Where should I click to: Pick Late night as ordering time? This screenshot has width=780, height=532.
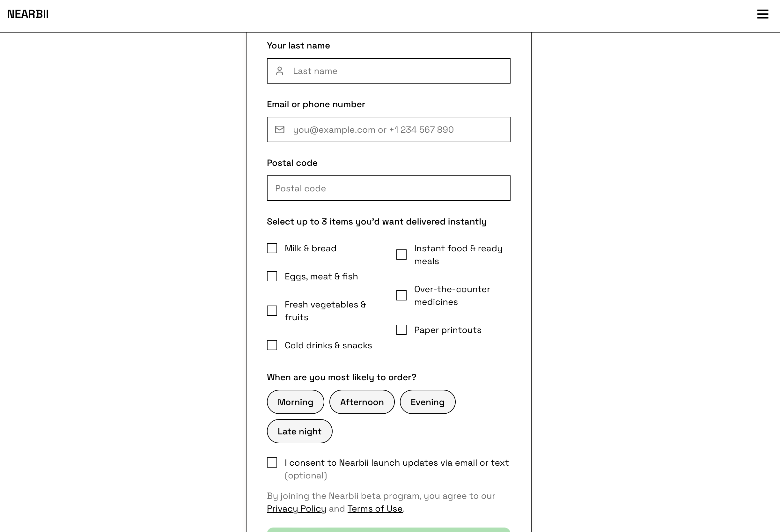pyautogui.click(x=299, y=431)
